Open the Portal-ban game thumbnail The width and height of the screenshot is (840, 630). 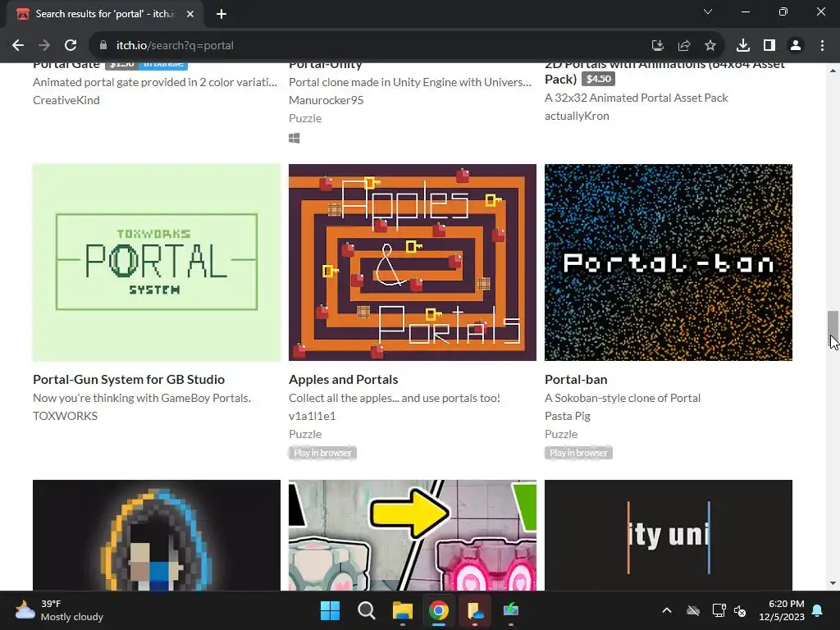(669, 262)
